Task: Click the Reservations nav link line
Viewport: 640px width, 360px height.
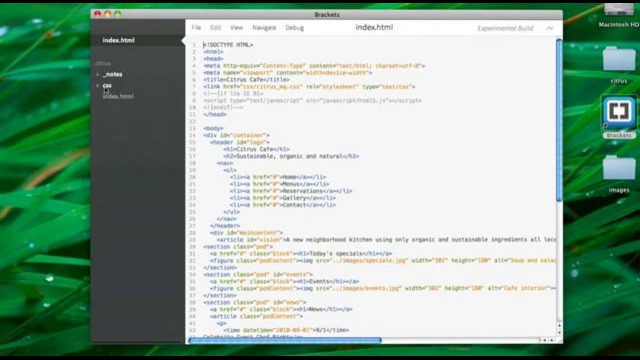Action: tap(291, 191)
